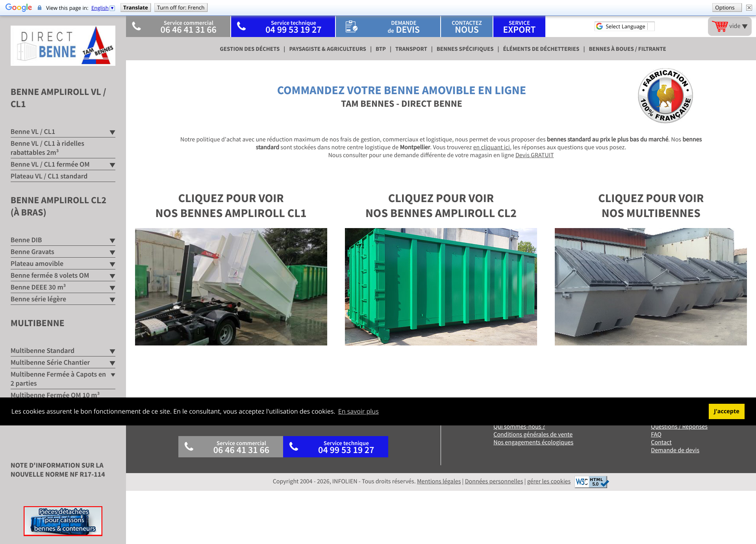Click the footer Service technique phone icon
This screenshot has width=756, height=544.
tap(294, 447)
